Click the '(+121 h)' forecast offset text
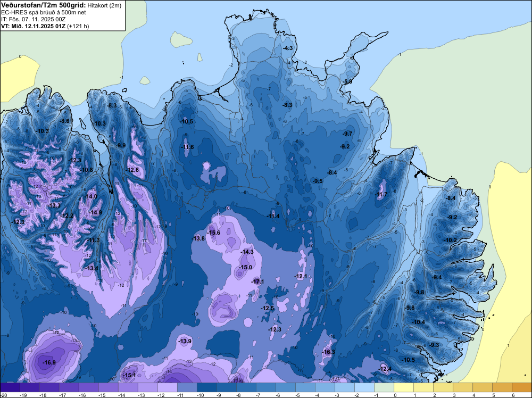Image resolution: width=532 pixels, height=398 pixels. pyautogui.click(x=78, y=26)
